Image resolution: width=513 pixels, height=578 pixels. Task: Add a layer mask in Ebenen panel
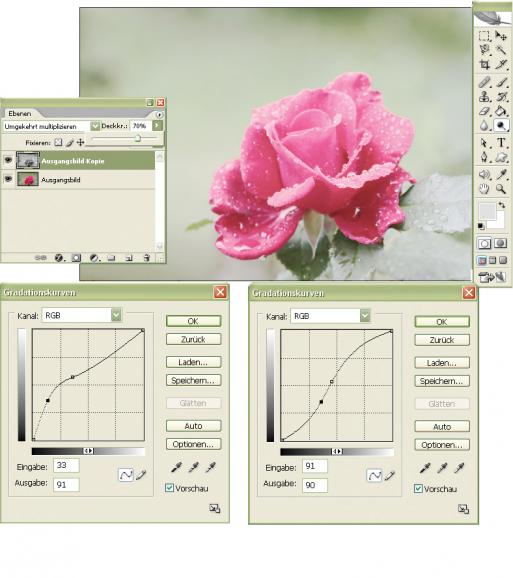[x=76, y=258]
